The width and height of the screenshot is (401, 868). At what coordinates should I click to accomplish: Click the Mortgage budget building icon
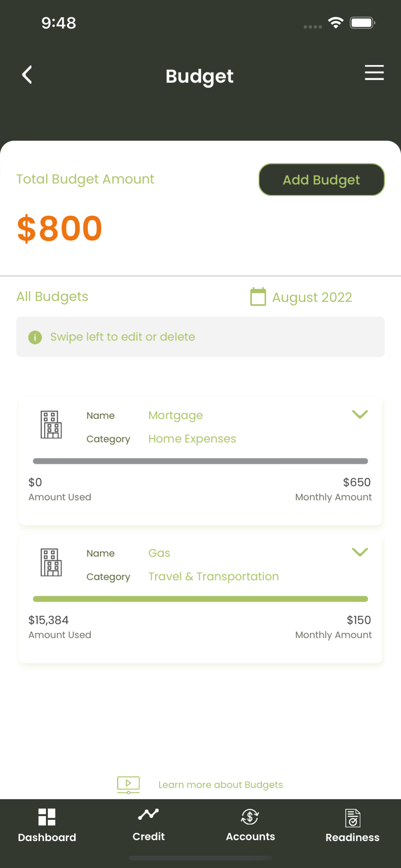51,425
